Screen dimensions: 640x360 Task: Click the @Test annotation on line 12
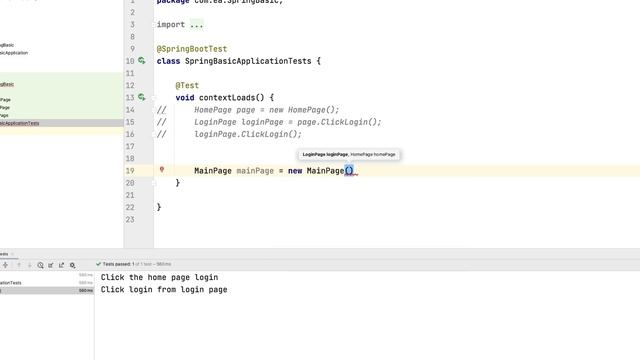(187, 85)
